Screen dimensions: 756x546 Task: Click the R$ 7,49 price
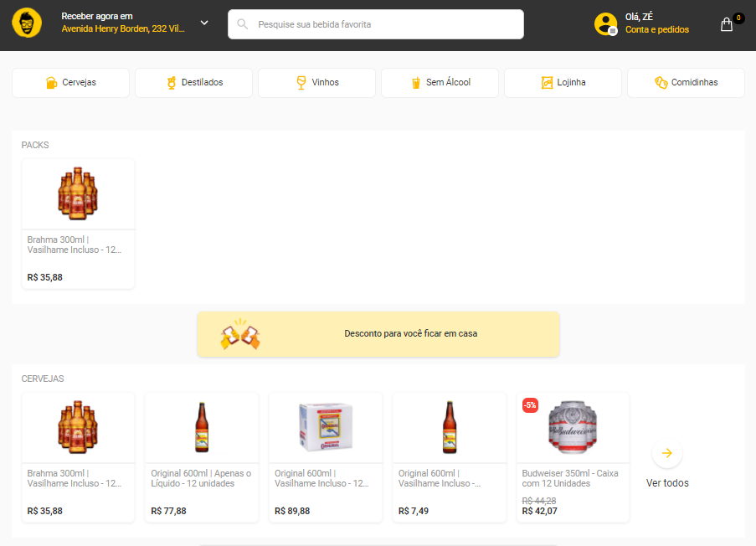point(414,511)
